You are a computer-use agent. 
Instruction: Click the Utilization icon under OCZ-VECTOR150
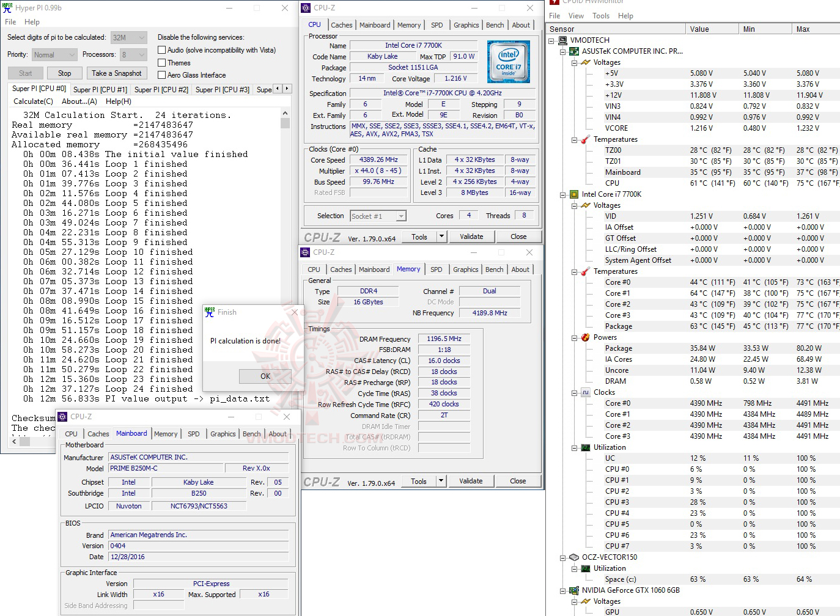(586, 568)
